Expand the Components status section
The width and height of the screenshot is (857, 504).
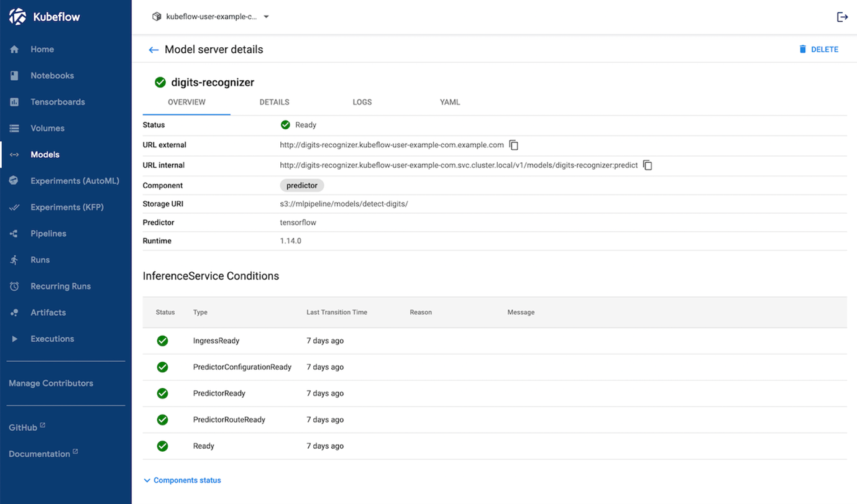point(183,480)
